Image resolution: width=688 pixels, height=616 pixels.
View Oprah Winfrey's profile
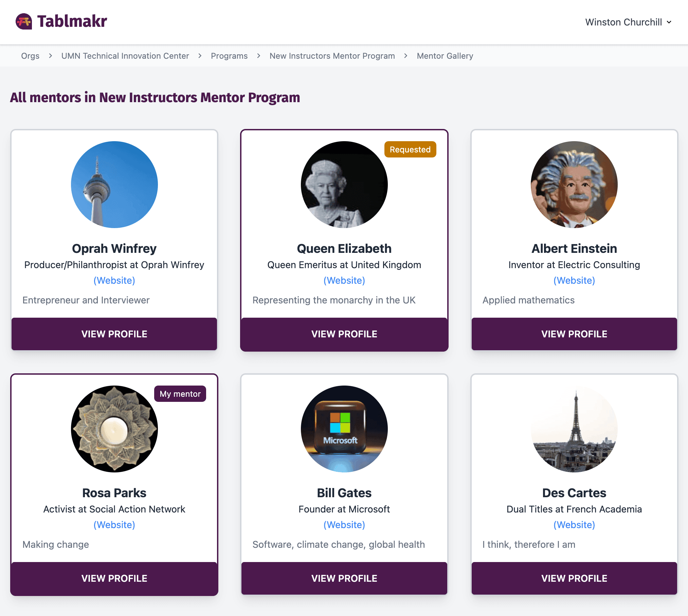tap(114, 334)
